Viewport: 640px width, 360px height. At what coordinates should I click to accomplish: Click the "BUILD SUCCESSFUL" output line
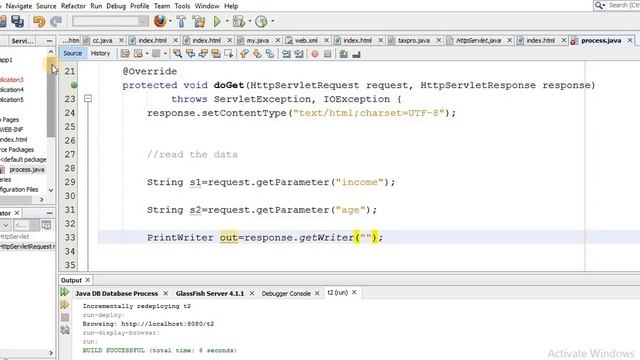[160, 350]
